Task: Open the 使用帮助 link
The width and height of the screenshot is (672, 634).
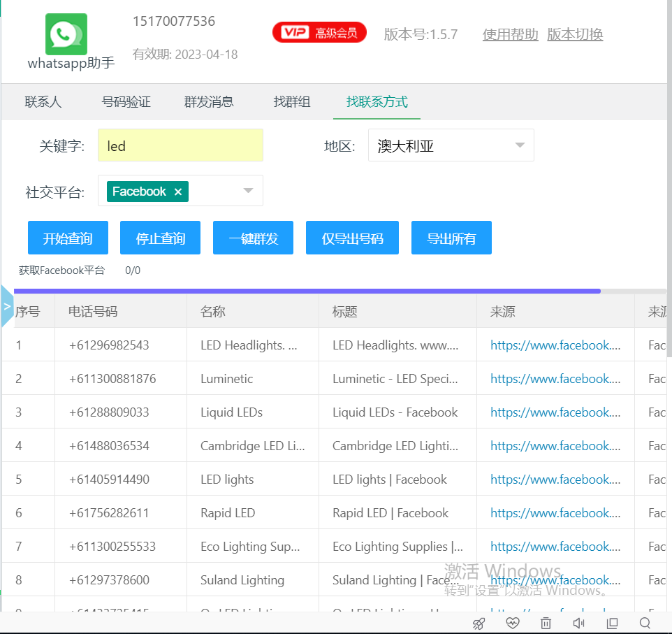Action: tap(510, 34)
